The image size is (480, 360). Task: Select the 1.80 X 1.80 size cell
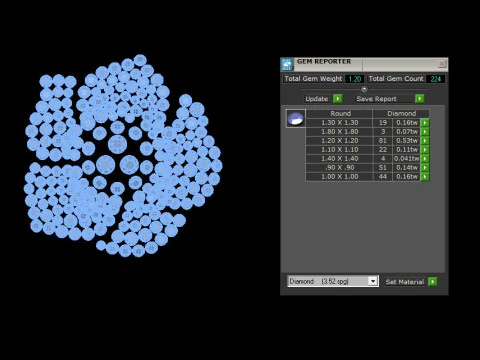point(339,132)
